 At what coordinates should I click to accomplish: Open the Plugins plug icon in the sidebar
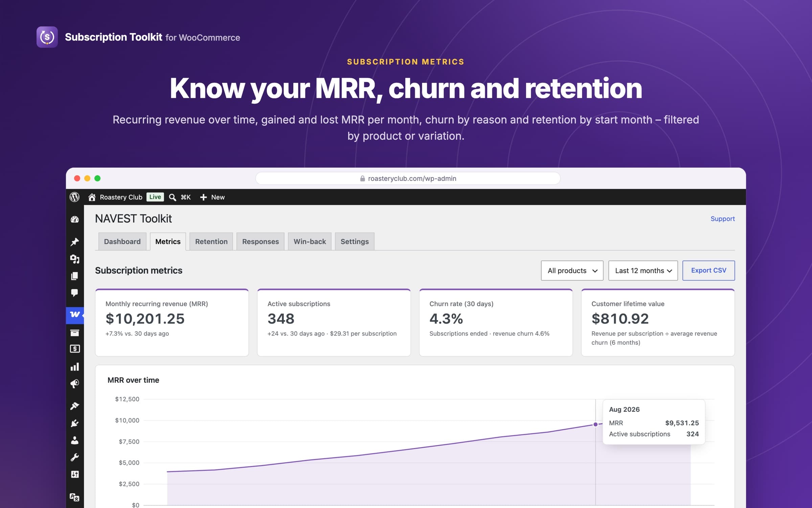[75, 423]
